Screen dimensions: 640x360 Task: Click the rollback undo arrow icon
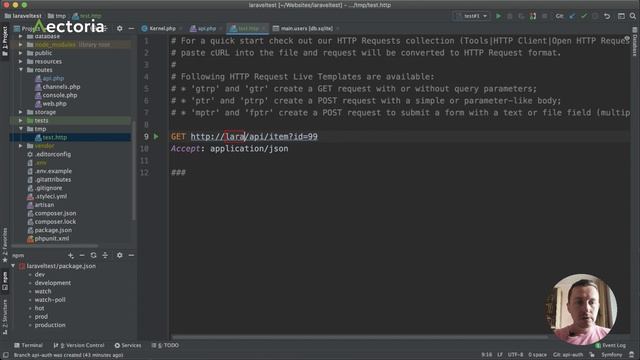click(607, 16)
